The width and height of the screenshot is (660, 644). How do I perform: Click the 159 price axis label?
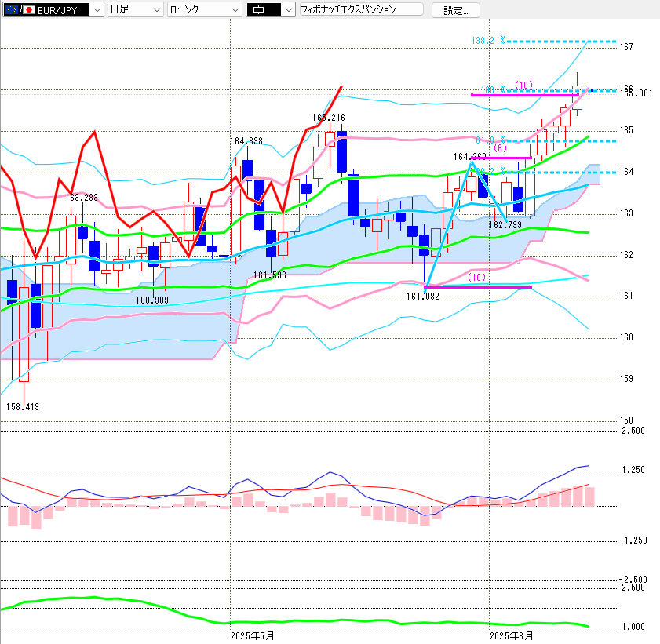[627, 379]
